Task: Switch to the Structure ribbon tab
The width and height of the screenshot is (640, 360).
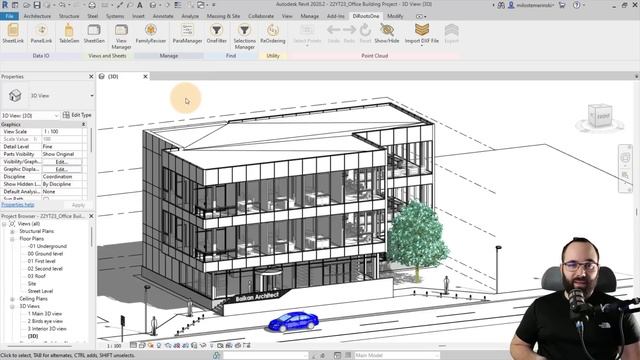Action: click(69, 16)
